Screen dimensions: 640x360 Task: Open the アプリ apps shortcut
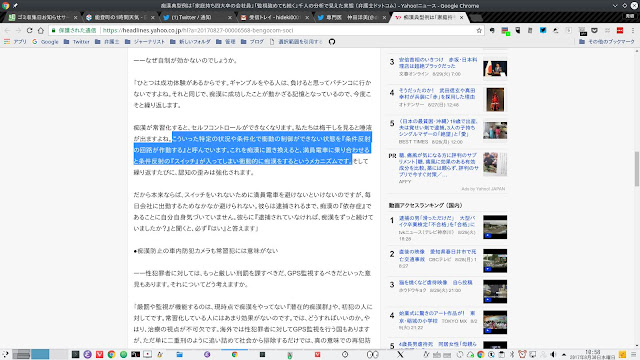(x=15, y=42)
